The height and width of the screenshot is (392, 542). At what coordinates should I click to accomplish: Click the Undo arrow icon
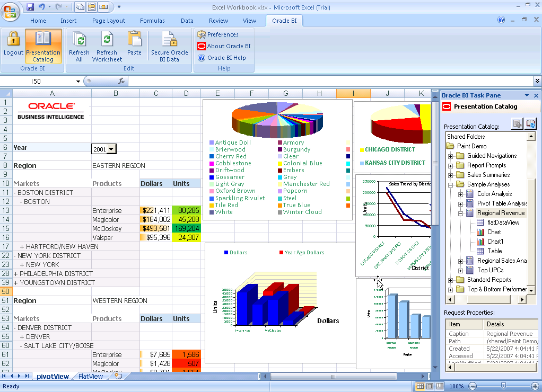(41, 6)
